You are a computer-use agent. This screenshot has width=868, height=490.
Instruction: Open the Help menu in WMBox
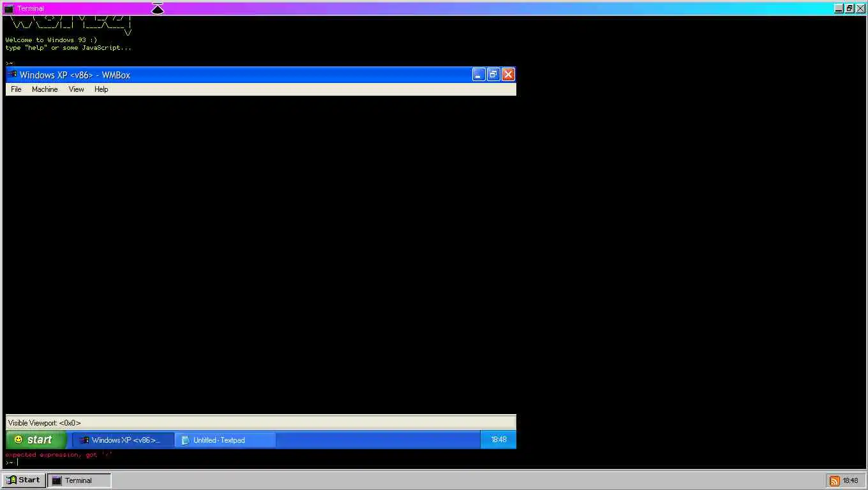[x=101, y=89]
